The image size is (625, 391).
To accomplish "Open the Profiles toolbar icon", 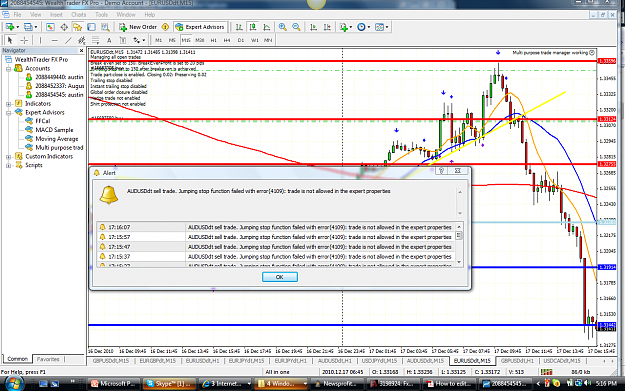I will click(28, 27).
